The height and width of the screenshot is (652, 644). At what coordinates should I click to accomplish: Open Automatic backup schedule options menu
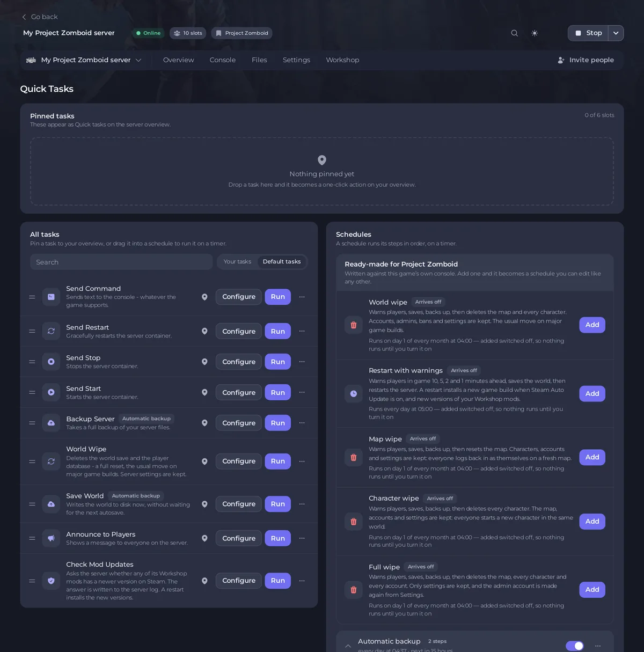[598, 646]
